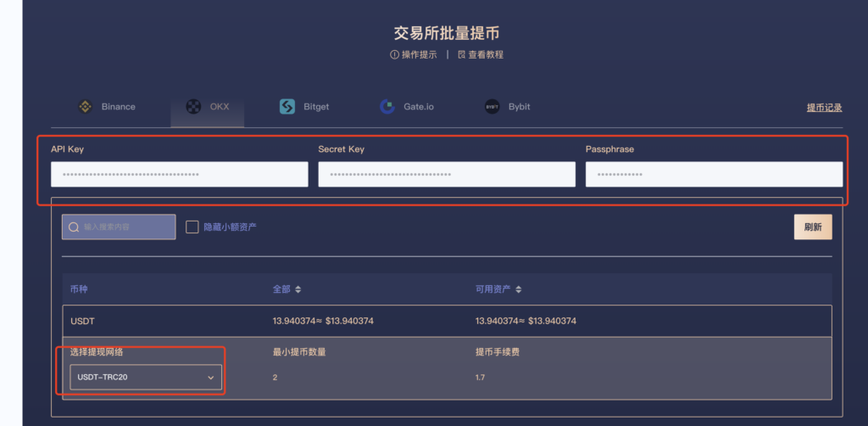Focus the API Key input field

click(180, 175)
